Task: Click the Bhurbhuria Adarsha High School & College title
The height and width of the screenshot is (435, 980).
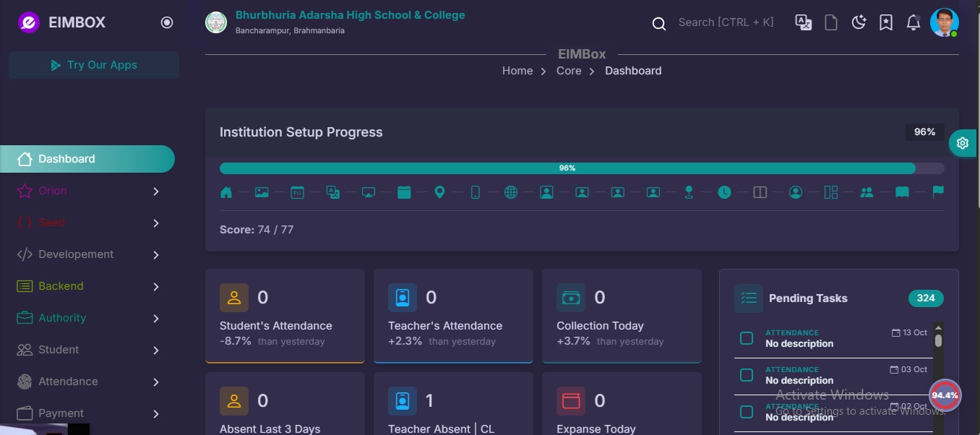Action: point(351,15)
